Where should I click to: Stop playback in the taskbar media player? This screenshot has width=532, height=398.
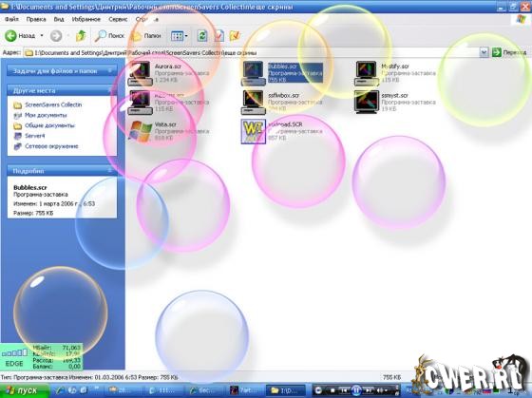pyautogui.click(x=332, y=390)
